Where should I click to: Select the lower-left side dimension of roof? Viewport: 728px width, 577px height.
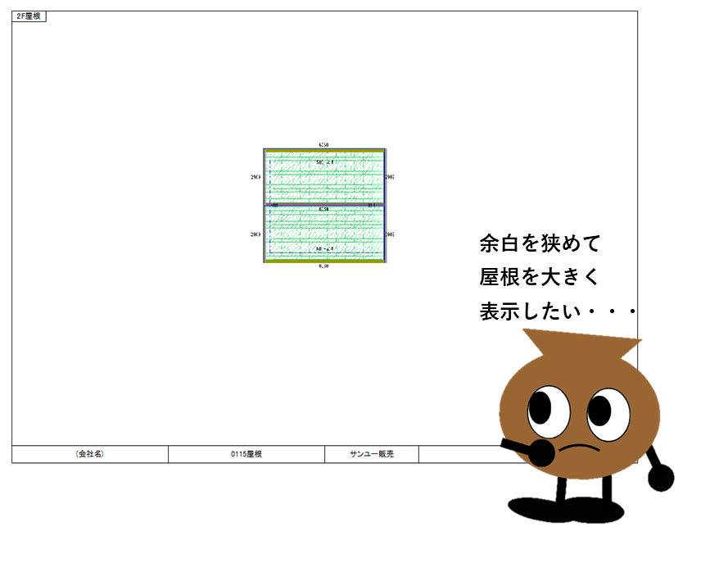[x=256, y=234]
